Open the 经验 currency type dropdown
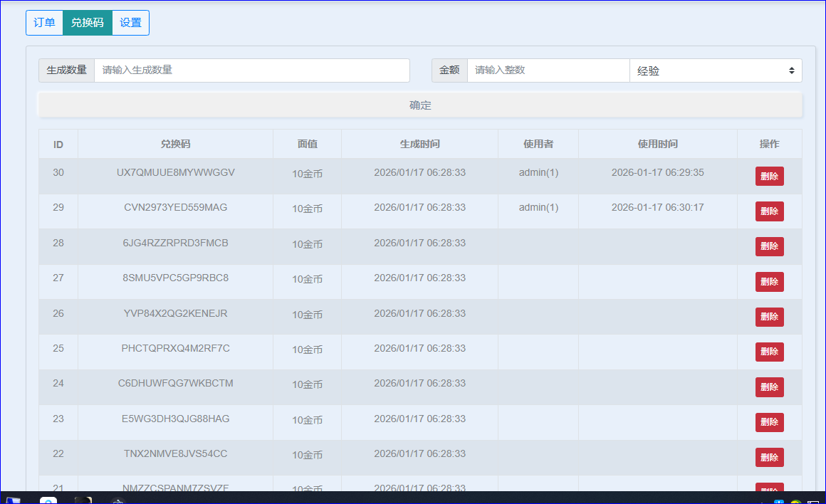826x504 pixels. pyautogui.click(x=715, y=70)
